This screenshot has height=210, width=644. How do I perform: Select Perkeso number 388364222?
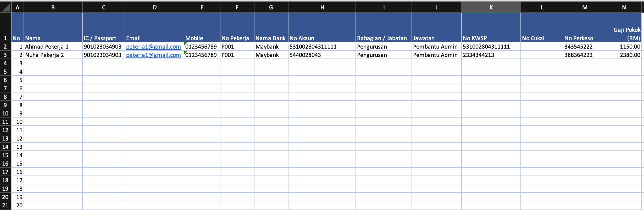pos(585,55)
